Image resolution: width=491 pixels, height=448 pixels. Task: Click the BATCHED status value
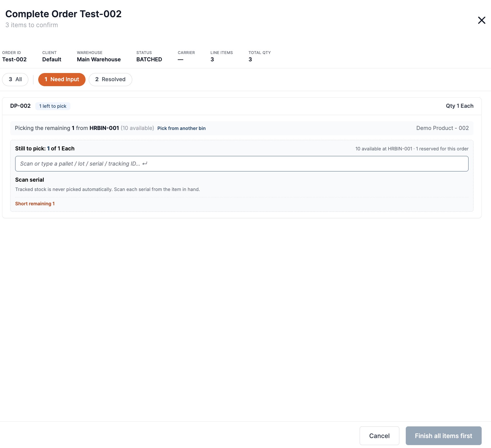(x=149, y=59)
